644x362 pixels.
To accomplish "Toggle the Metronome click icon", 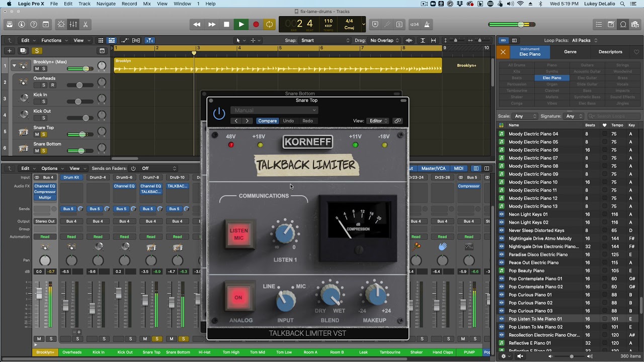I will pos(427,24).
